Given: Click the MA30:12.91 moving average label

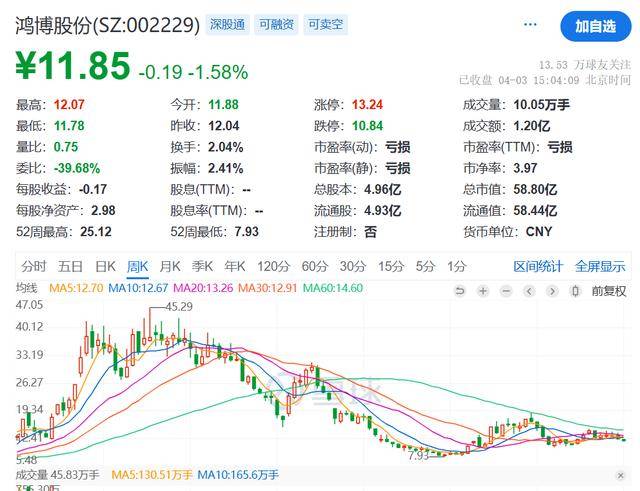Looking at the screenshot, I should 267,288.
